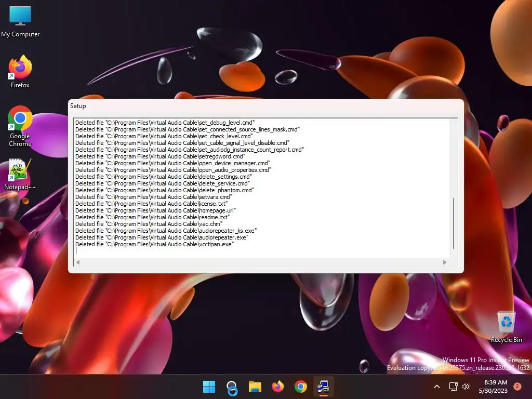Open the network status tray icon
This screenshot has height=399, width=532.
453,387
